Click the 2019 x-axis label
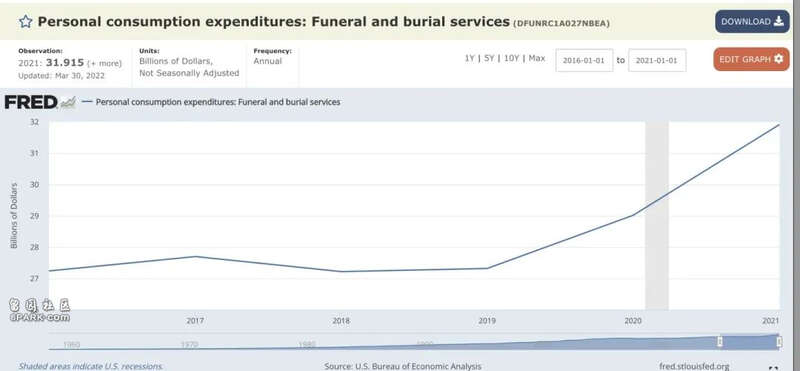The image size is (800, 371). [x=487, y=321]
